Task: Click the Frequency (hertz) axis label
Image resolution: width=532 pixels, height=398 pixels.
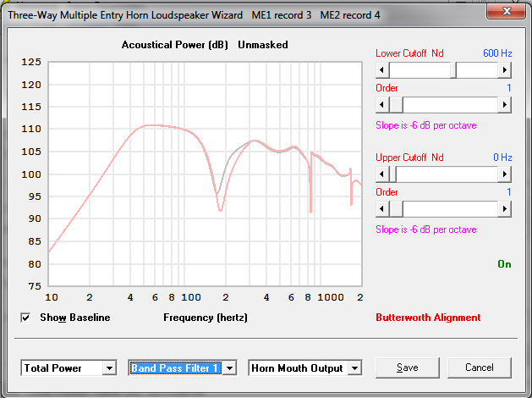Action: pos(206,318)
